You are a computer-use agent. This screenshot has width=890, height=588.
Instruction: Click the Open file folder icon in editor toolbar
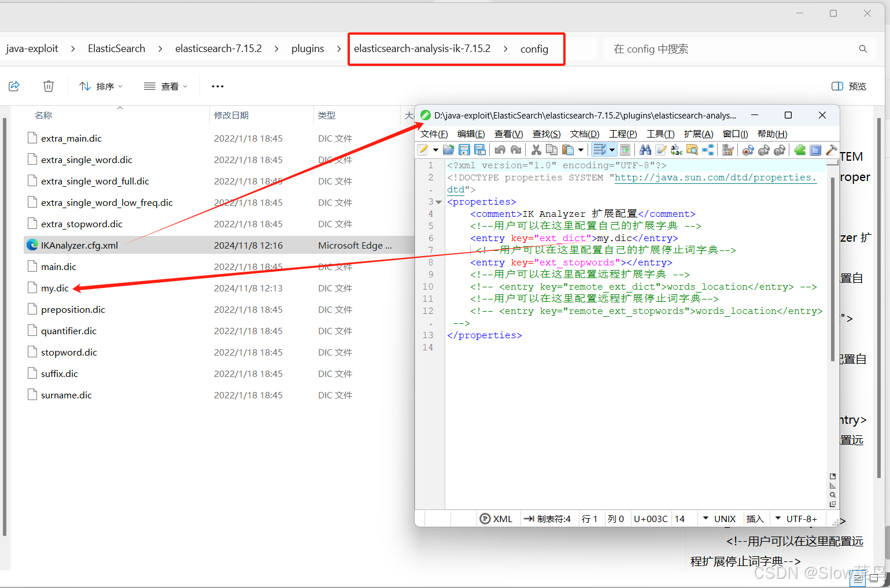(x=448, y=150)
